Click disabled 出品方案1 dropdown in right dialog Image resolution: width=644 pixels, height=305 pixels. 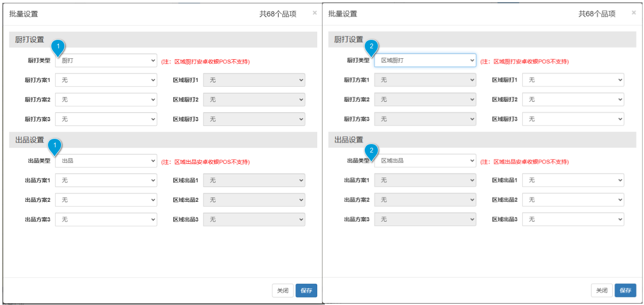tap(425, 180)
